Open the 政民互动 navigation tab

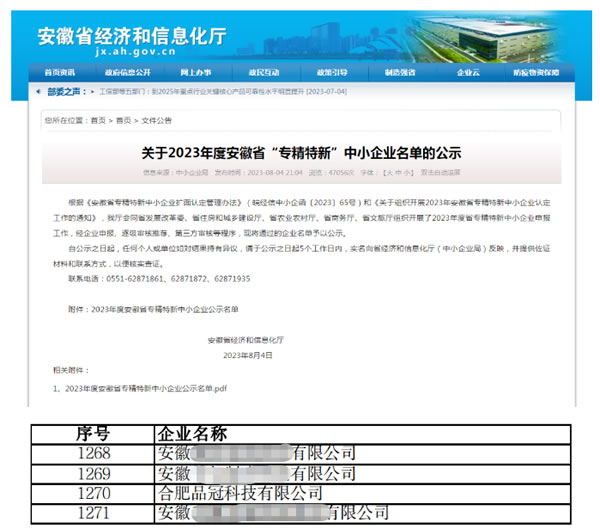point(264,72)
